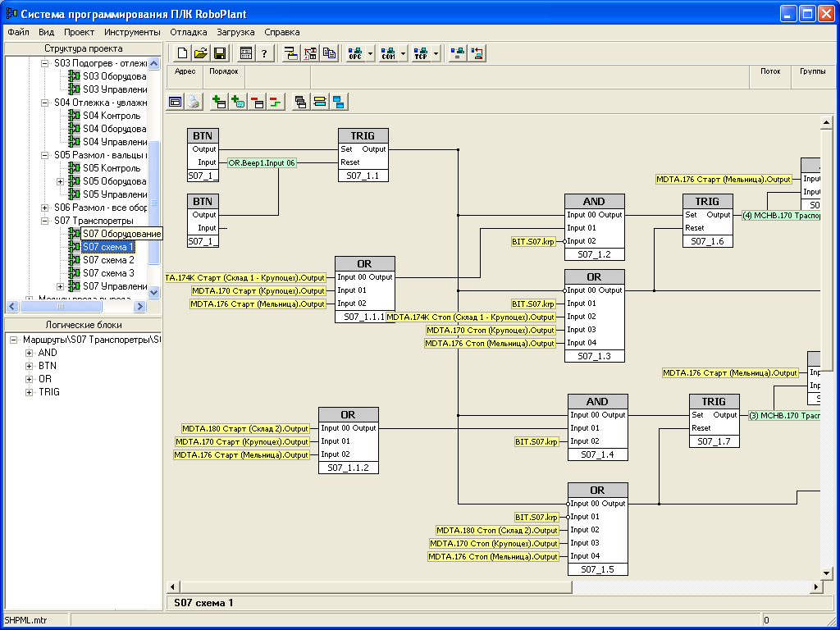Click the OPC connection icon
The image size is (840, 630).
[355, 53]
